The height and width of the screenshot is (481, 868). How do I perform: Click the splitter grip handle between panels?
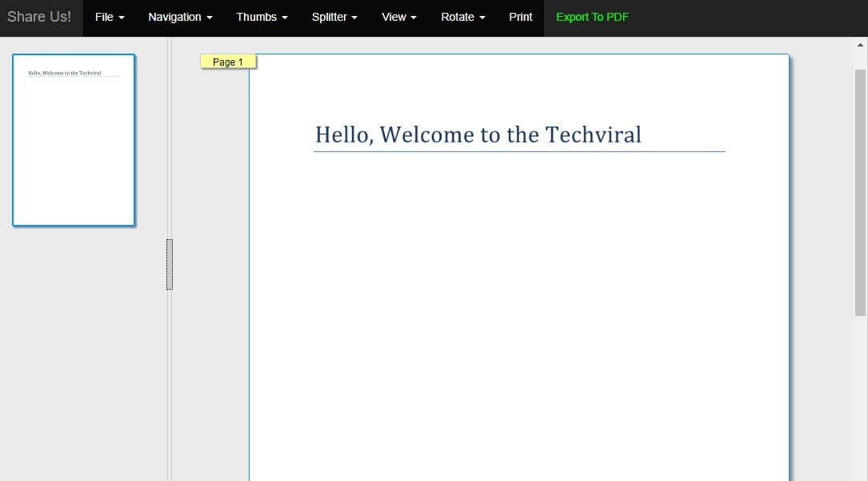pyautogui.click(x=169, y=264)
